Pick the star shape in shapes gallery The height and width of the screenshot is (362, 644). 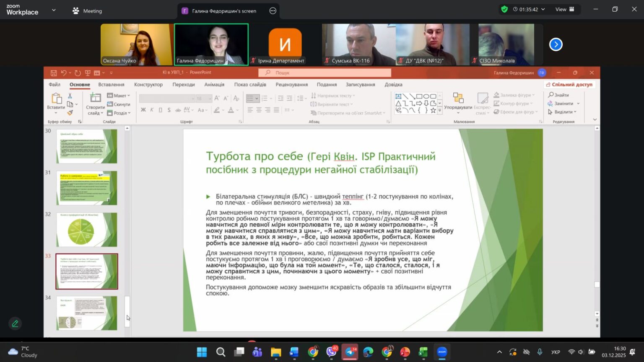(x=433, y=110)
